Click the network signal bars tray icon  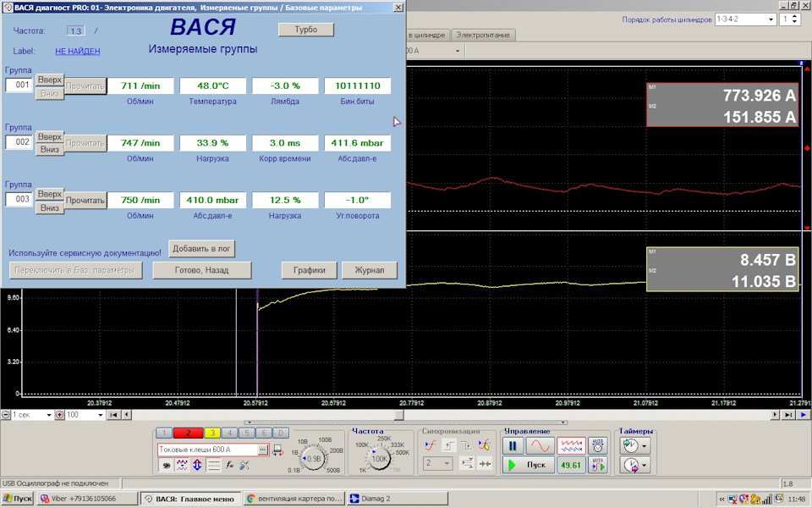(767, 500)
